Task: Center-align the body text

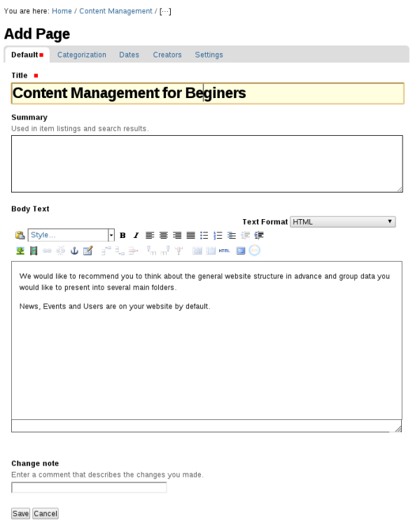Action: (x=163, y=235)
